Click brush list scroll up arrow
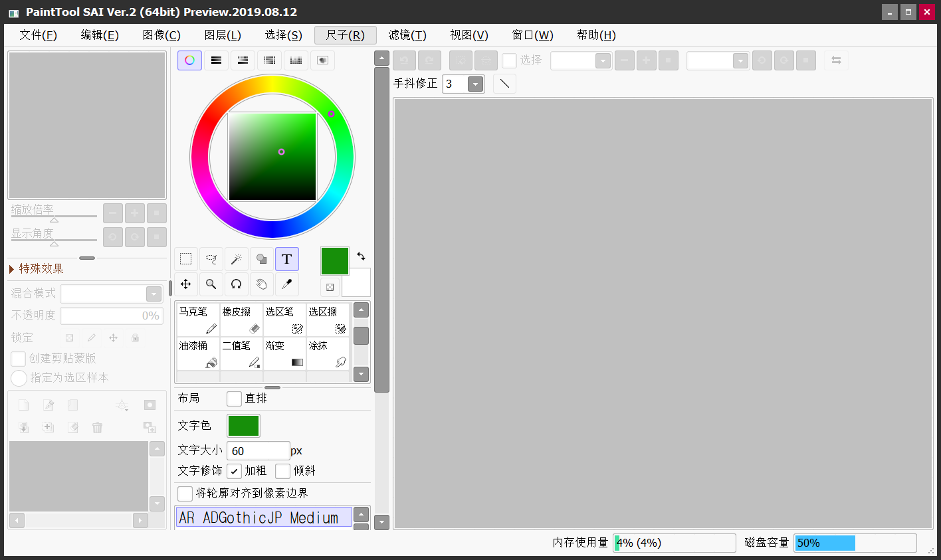Image resolution: width=941 pixels, height=560 pixels. (361, 310)
